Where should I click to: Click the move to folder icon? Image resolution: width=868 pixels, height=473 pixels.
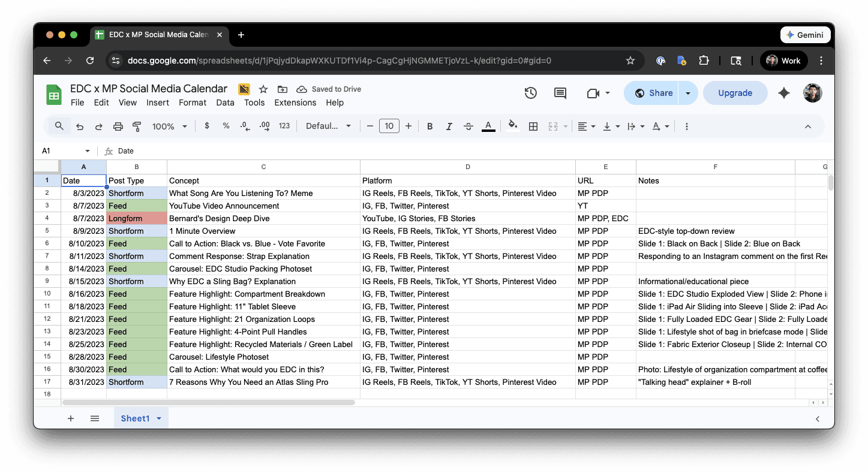pos(282,89)
